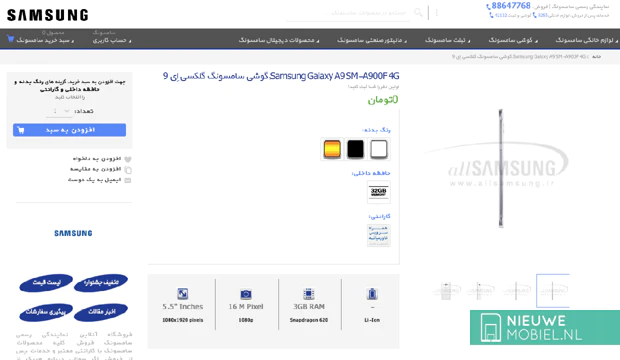Click the articles news oval button

click(x=101, y=312)
